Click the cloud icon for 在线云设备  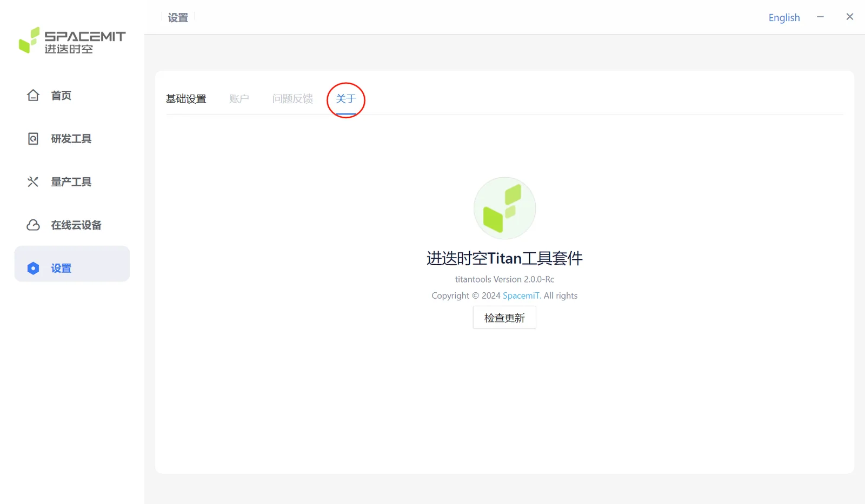(x=33, y=225)
